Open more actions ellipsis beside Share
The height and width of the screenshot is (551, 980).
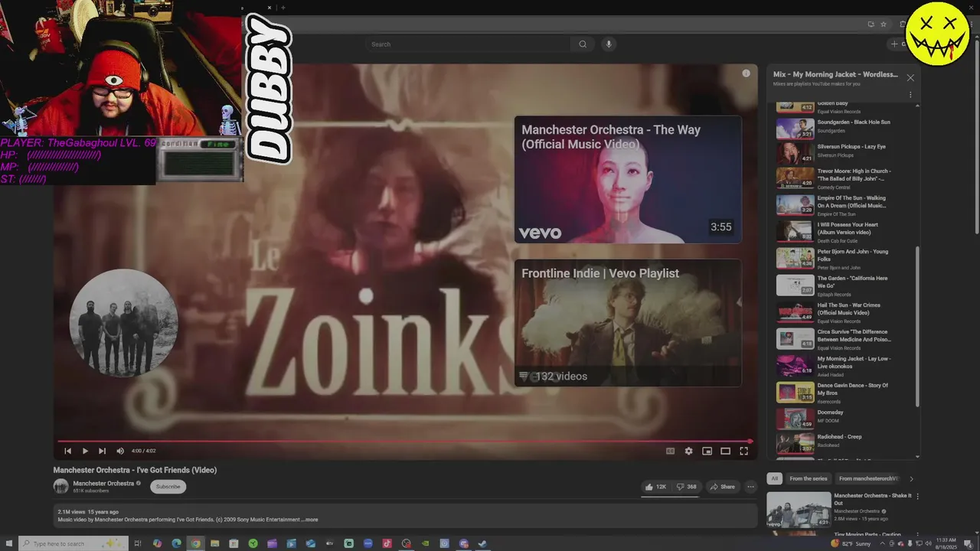[750, 487]
